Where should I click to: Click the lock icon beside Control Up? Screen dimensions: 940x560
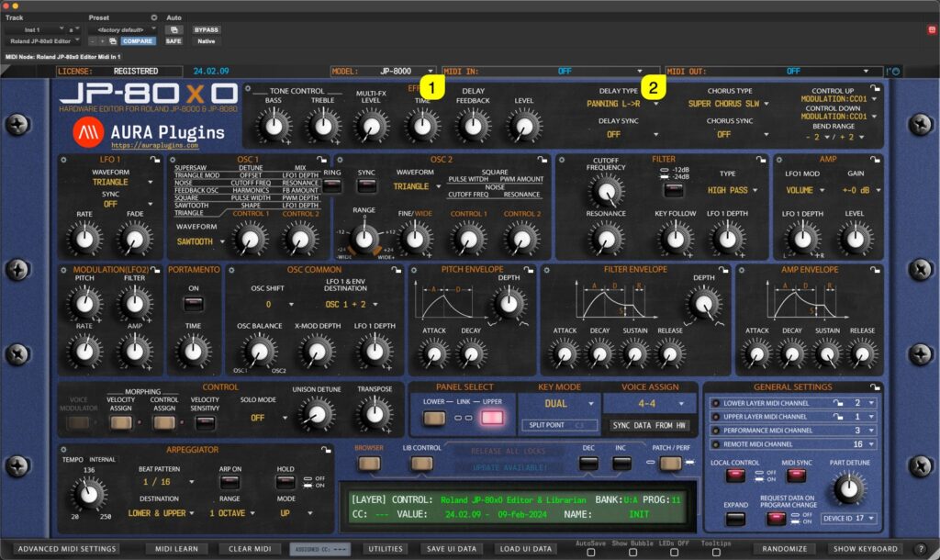pos(875,89)
